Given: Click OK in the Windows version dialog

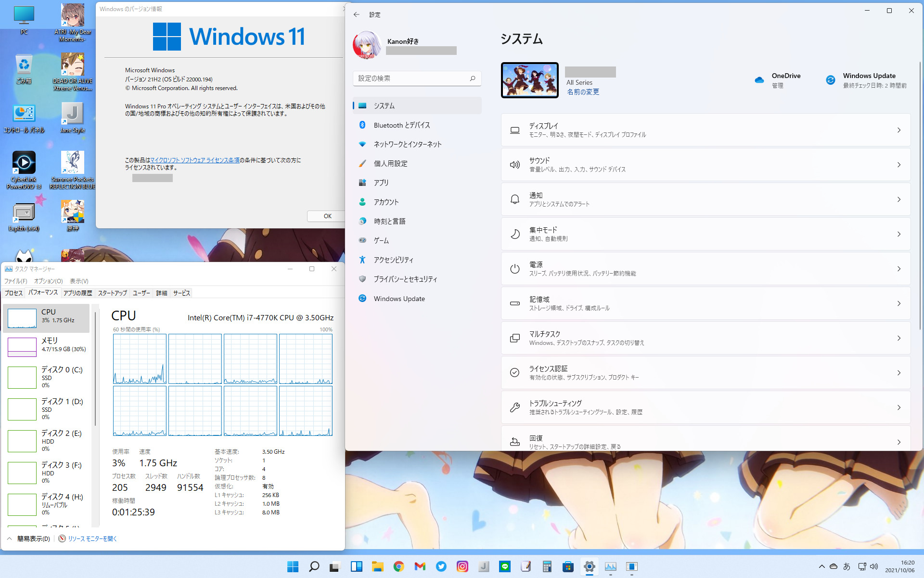Looking at the screenshot, I should 327,216.
